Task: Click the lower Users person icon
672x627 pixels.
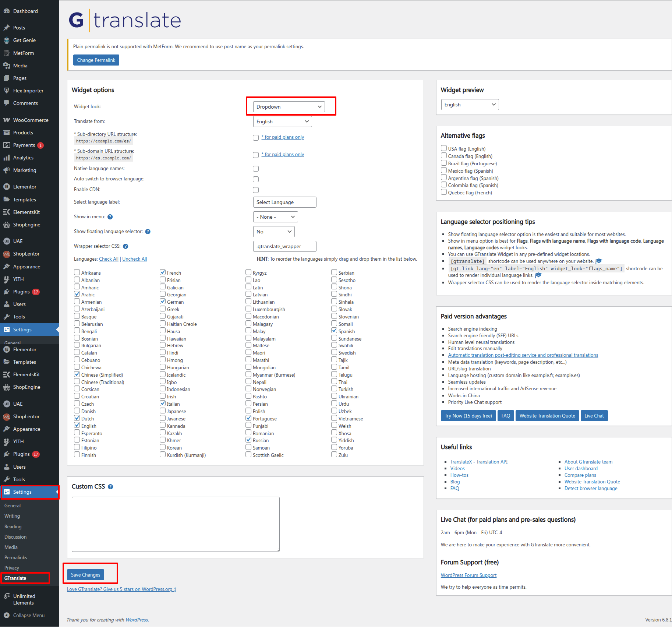Action: pos(7,467)
